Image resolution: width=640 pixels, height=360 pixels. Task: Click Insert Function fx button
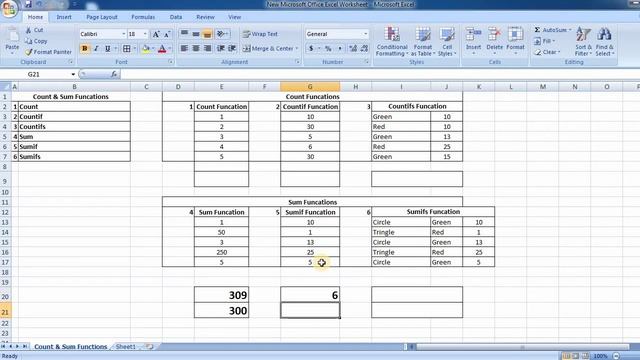click(x=114, y=74)
